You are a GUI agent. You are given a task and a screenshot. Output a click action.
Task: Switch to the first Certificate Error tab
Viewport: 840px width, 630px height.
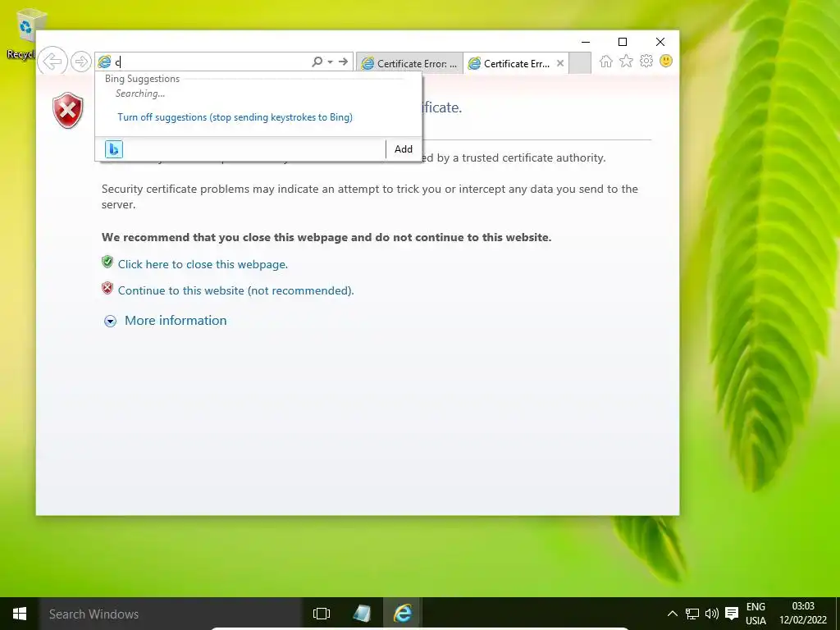(409, 63)
